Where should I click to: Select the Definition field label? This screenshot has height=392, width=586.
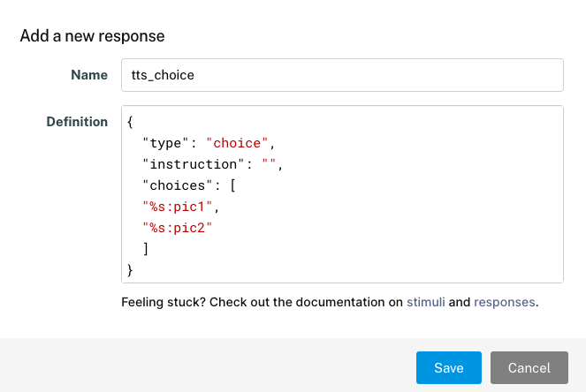coord(77,122)
